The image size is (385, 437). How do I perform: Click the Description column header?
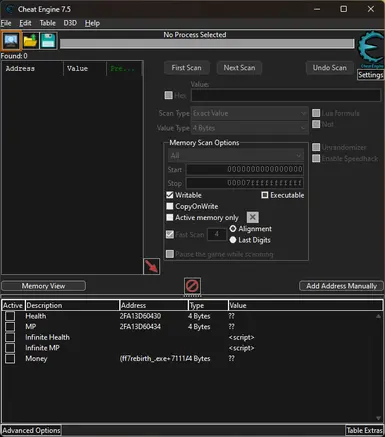(72, 305)
